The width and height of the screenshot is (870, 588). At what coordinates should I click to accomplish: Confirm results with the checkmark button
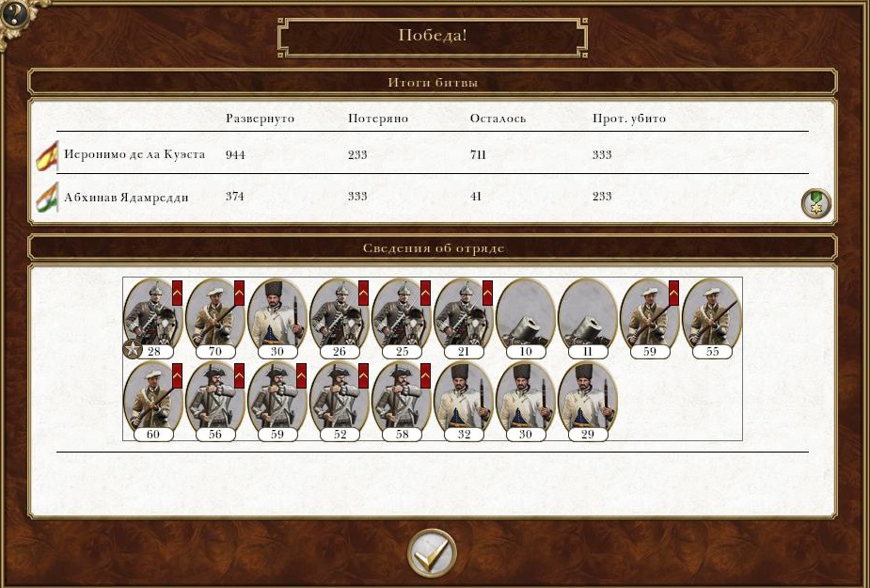coord(432,553)
